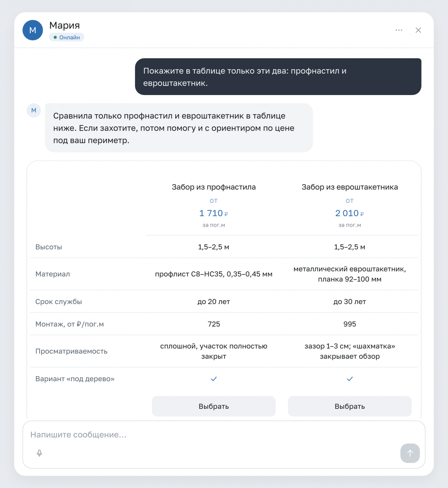Click the «Монтаж, от ₽/пог.м» row label
This screenshot has width=448, height=488.
point(69,324)
